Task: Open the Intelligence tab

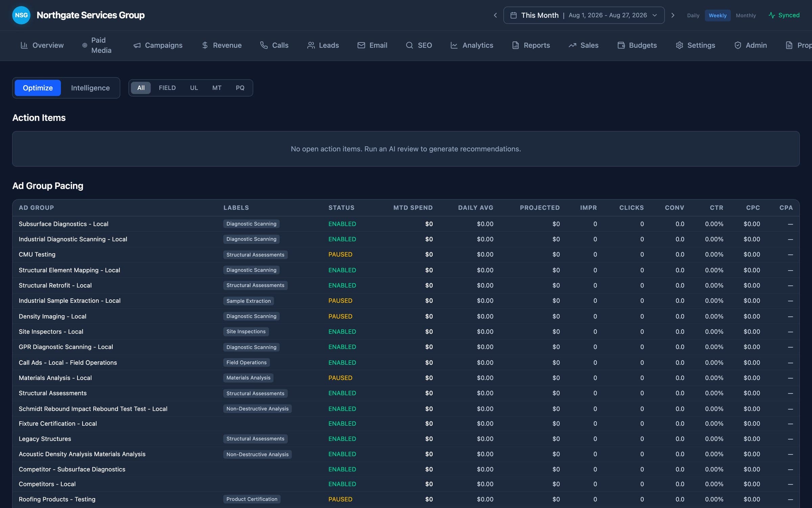Action: pyautogui.click(x=90, y=88)
